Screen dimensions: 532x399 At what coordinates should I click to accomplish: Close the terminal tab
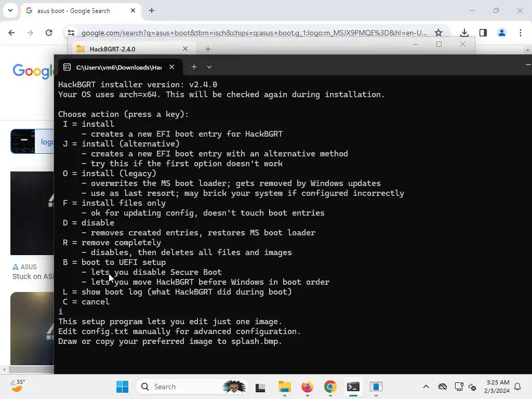(x=171, y=67)
